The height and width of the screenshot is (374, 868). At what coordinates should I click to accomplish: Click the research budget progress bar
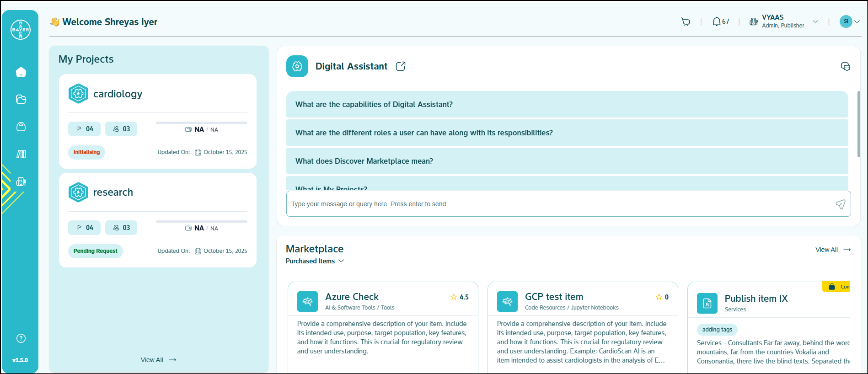click(202, 221)
